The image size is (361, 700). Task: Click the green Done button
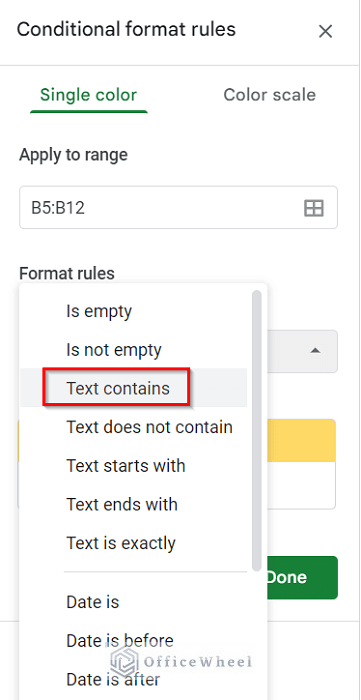point(302,577)
